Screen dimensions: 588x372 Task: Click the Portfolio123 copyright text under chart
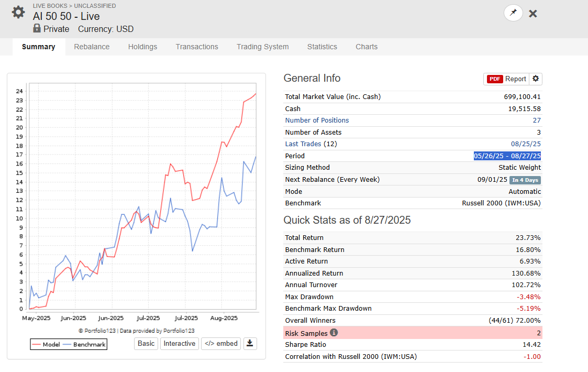tap(137, 331)
